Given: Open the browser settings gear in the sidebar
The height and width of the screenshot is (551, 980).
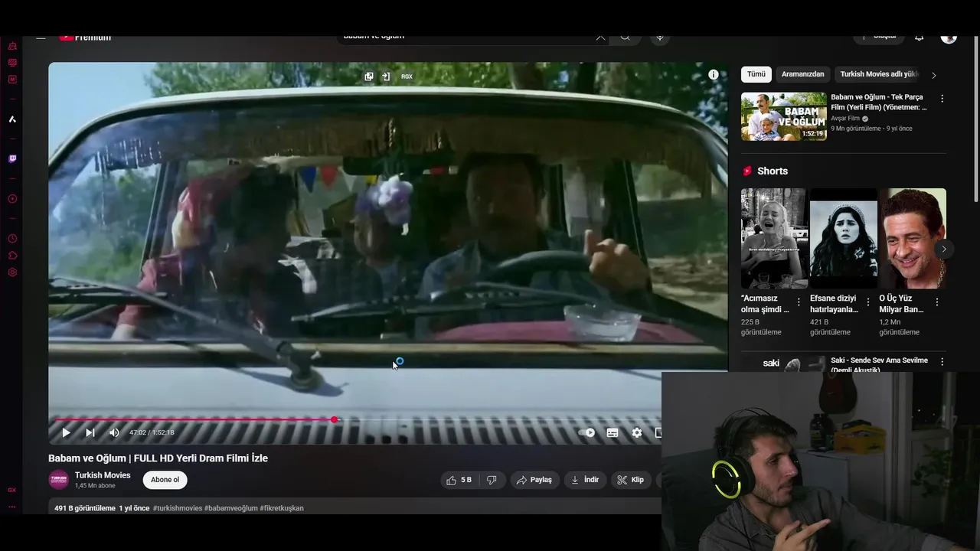Looking at the screenshot, I should [12, 272].
